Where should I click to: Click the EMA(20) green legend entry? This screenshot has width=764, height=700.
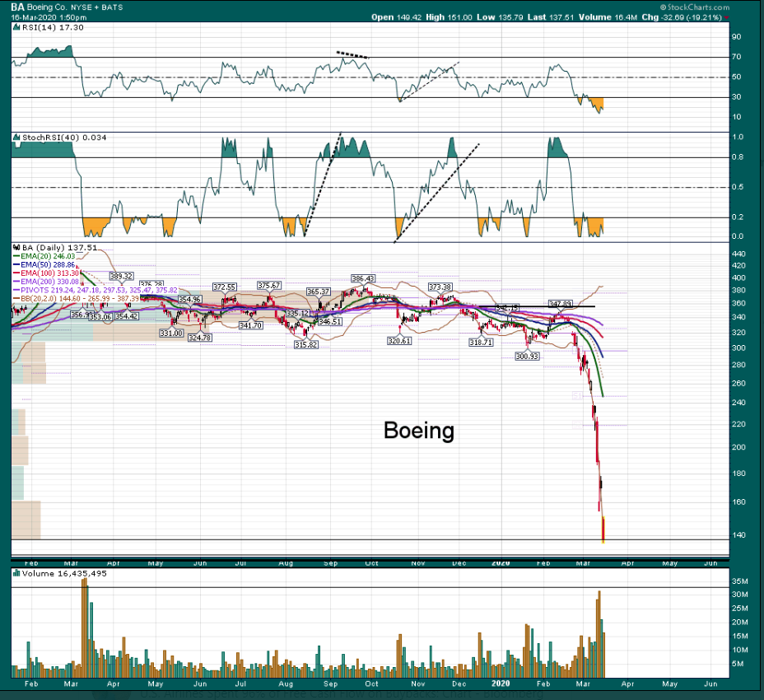40,256
